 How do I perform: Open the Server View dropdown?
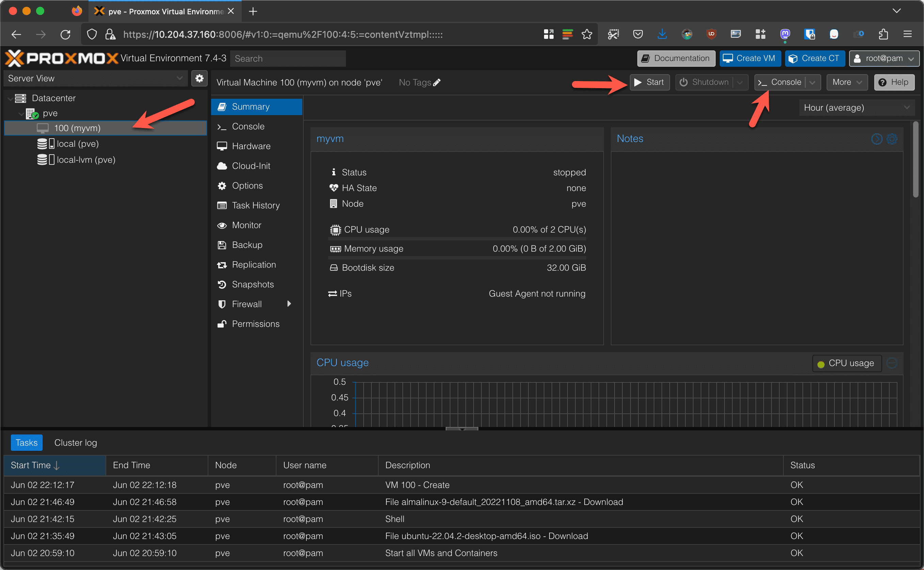pyautogui.click(x=96, y=78)
